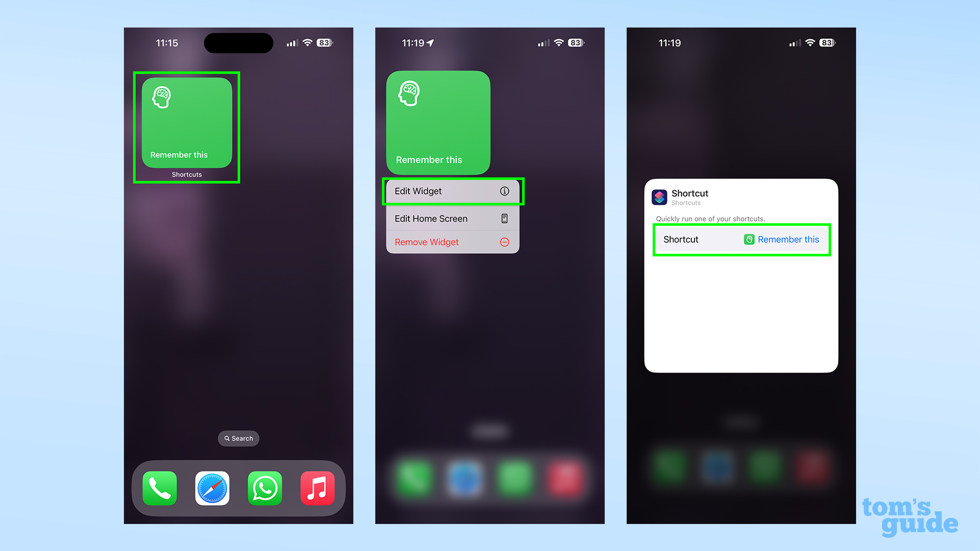Tap the Search button on home screen
980x551 pixels.
[x=238, y=438]
